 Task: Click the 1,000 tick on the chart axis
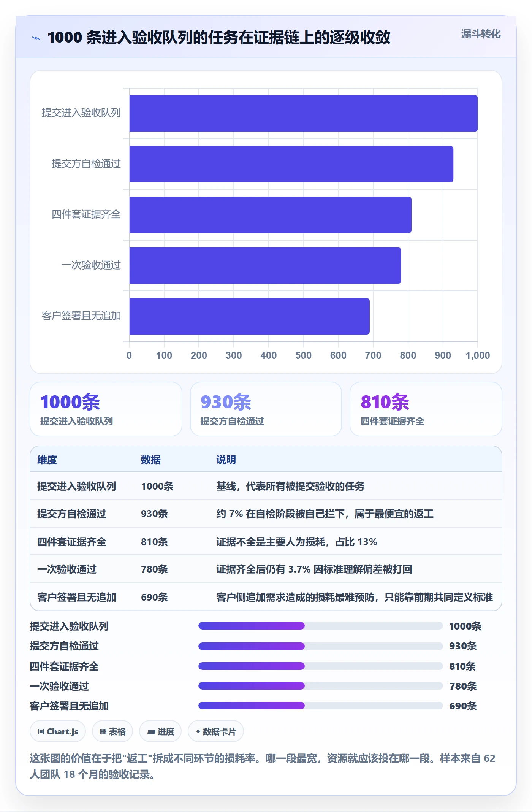click(x=478, y=355)
